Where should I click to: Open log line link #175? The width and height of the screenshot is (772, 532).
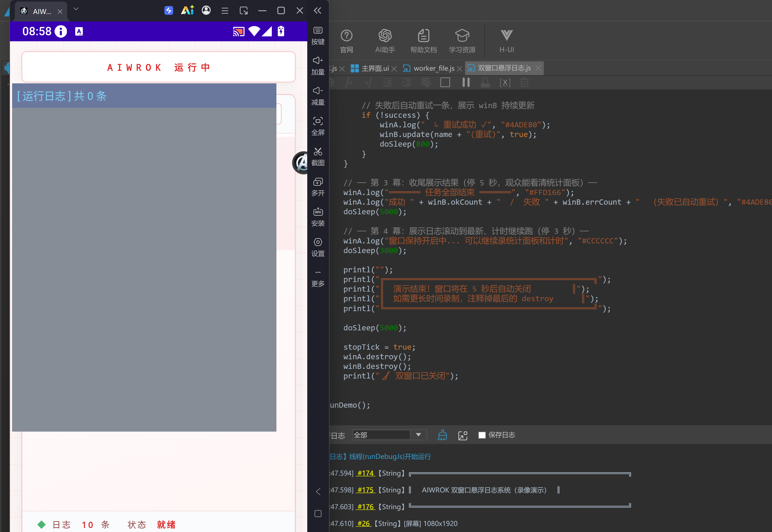(x=365, y=490)
